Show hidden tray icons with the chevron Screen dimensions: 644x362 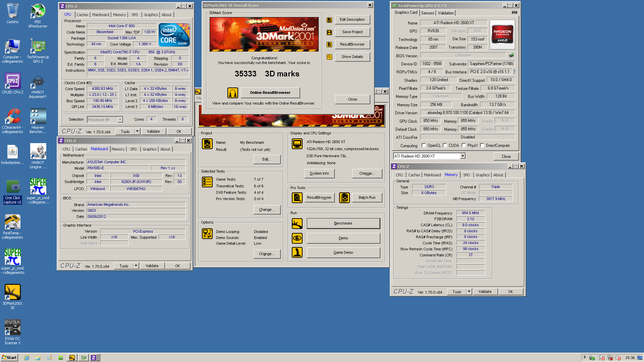585,357
